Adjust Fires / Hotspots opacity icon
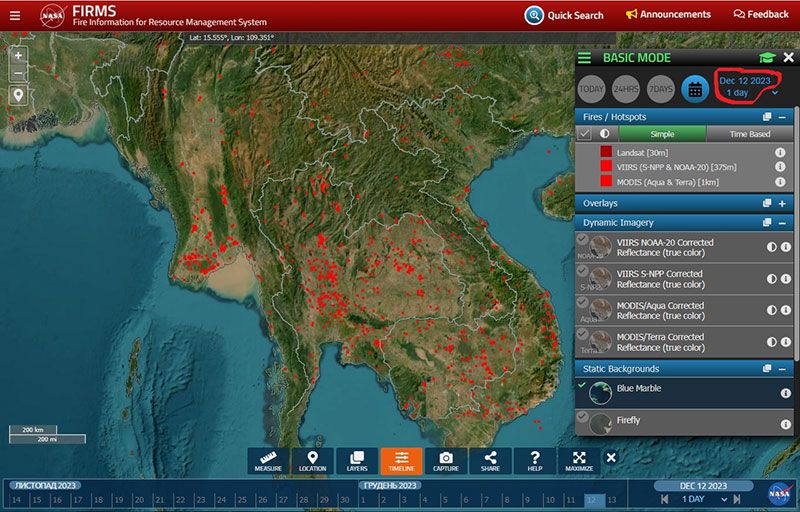Viewport: 800px width, 512px height. click(605, 134)
